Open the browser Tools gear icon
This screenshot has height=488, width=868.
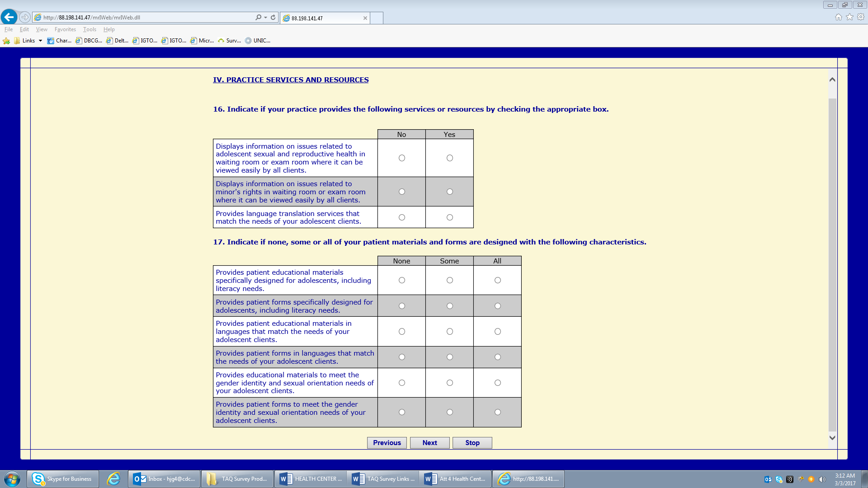(x=861, y=17)
